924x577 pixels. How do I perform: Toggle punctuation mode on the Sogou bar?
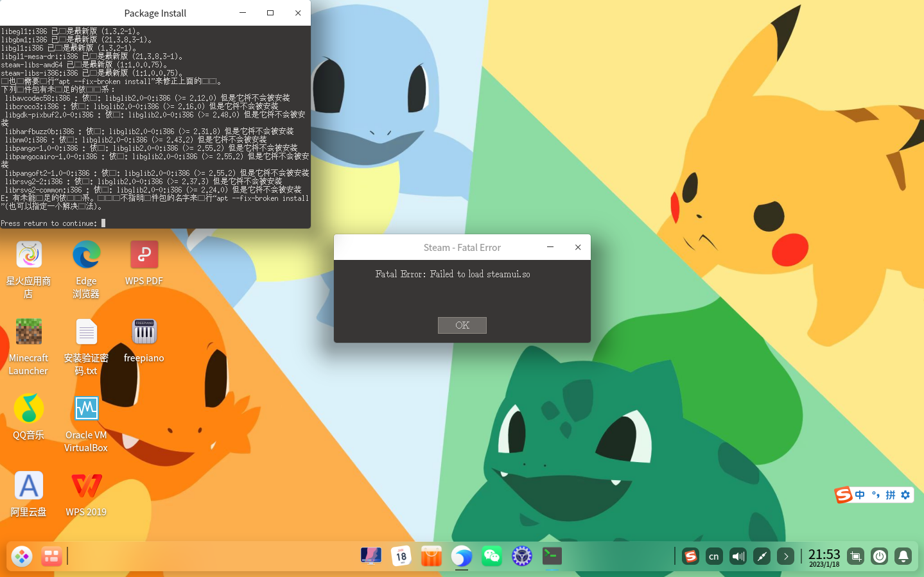point(876,495)
